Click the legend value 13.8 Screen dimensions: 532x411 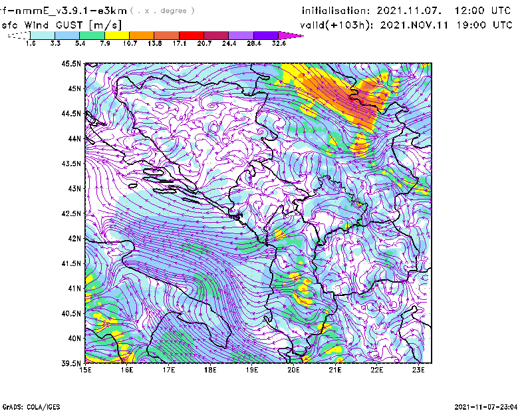click(155, 43)
